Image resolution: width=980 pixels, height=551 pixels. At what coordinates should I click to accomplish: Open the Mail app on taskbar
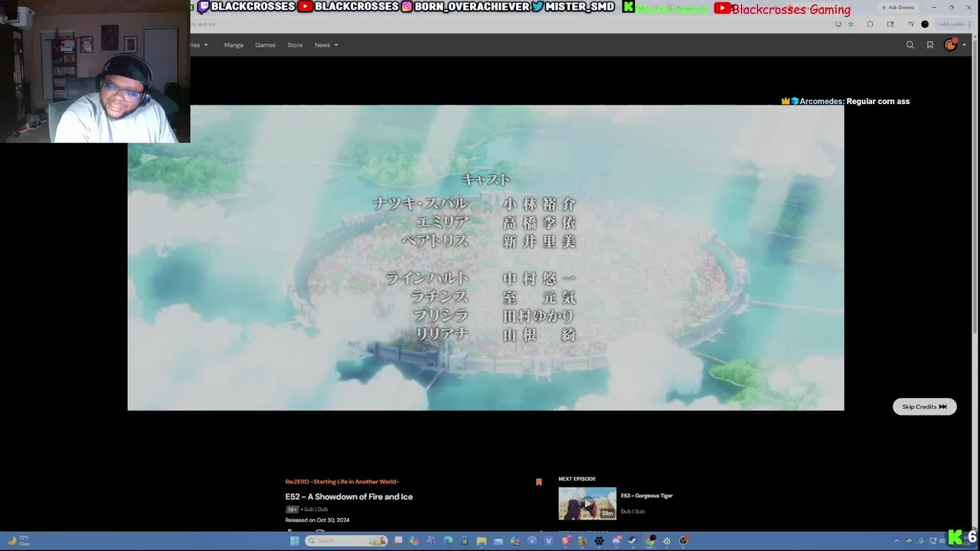(498, 541)
